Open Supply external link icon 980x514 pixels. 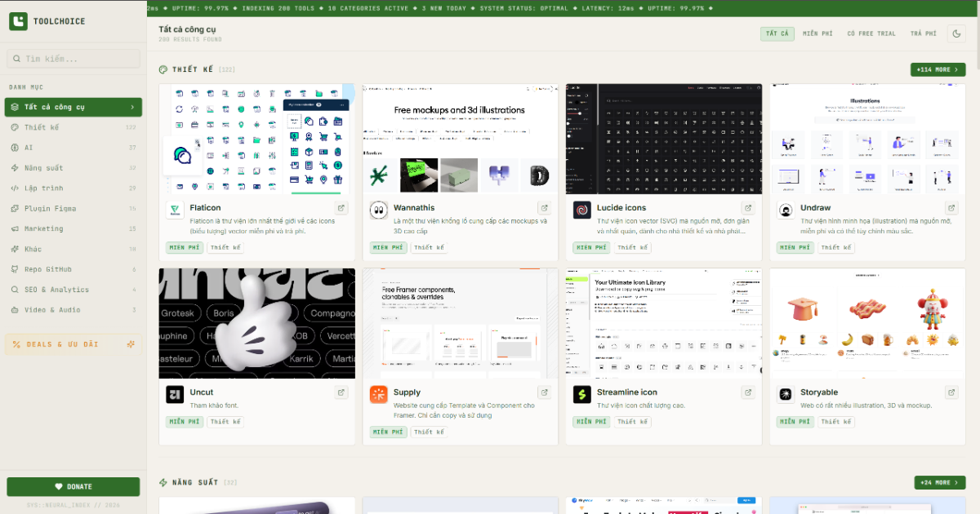coord(545,392)
